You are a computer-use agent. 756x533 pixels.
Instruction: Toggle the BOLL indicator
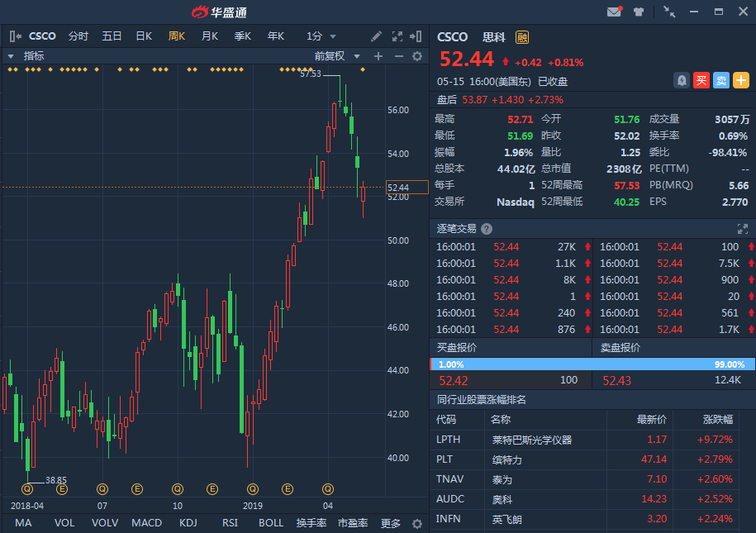click(x=271, y=523)
